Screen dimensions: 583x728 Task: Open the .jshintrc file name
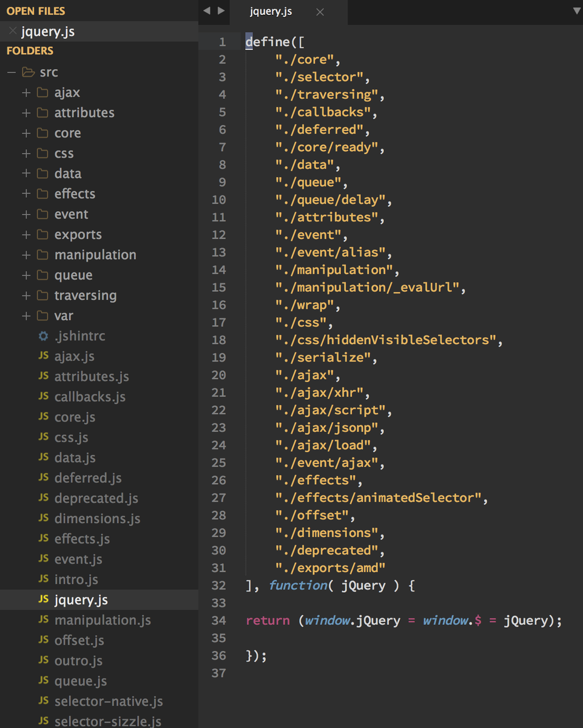click(79, 336)
